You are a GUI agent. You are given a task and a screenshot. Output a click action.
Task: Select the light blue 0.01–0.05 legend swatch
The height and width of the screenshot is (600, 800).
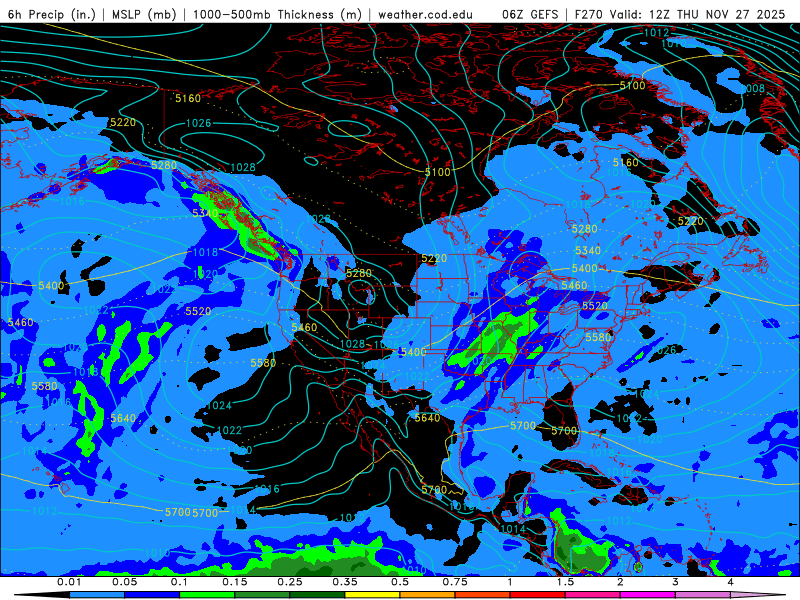coord(97,595)
